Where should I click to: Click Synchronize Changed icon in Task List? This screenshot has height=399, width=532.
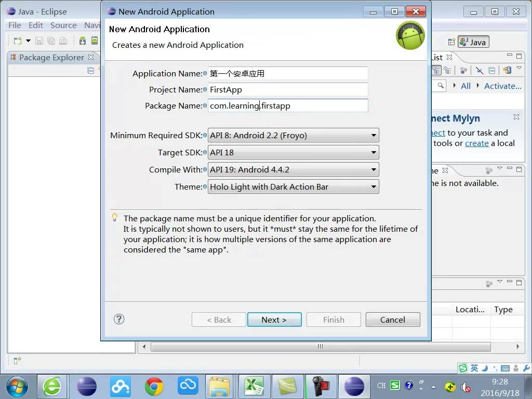pyautogui.click(x=507, y=70)
